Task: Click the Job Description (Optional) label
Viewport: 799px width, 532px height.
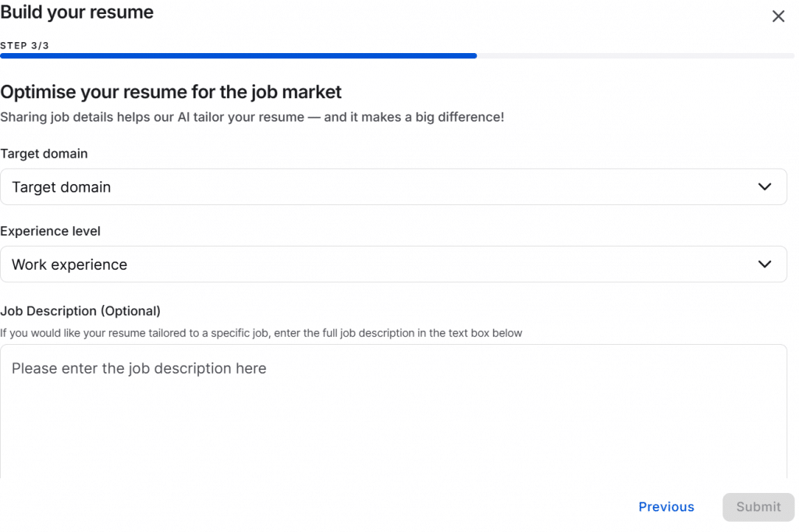Action: pyautogui.click(x=80, y=310)
